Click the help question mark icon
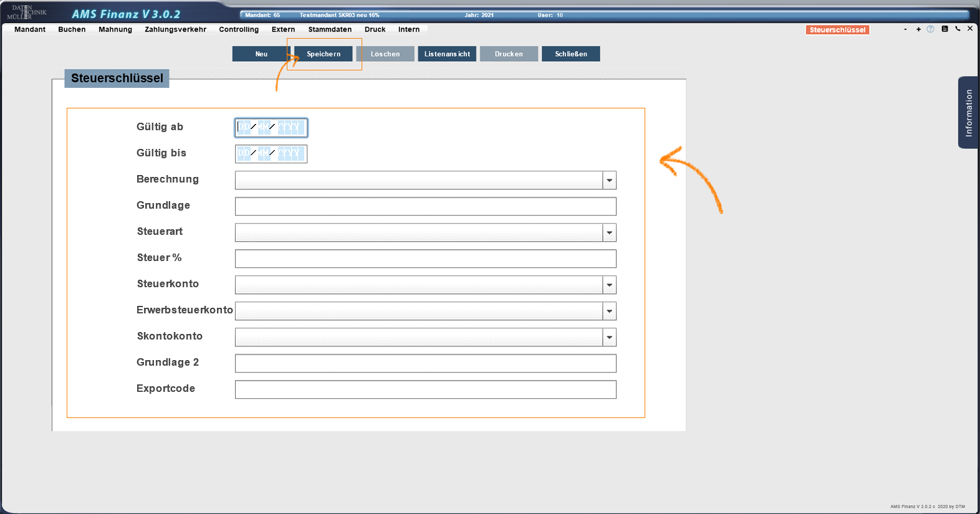This screenshot has height=514, width=980. coord(930,29)
